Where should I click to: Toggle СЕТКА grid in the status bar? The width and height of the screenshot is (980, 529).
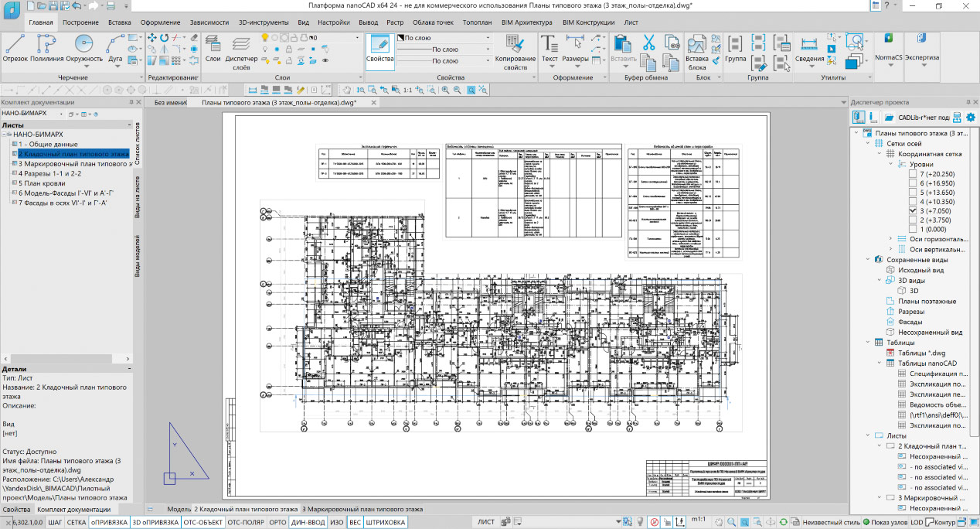77,522
